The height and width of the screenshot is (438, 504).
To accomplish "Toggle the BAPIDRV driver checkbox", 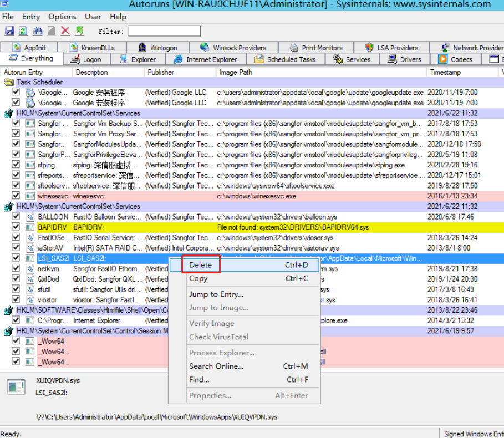I will 16,227.
